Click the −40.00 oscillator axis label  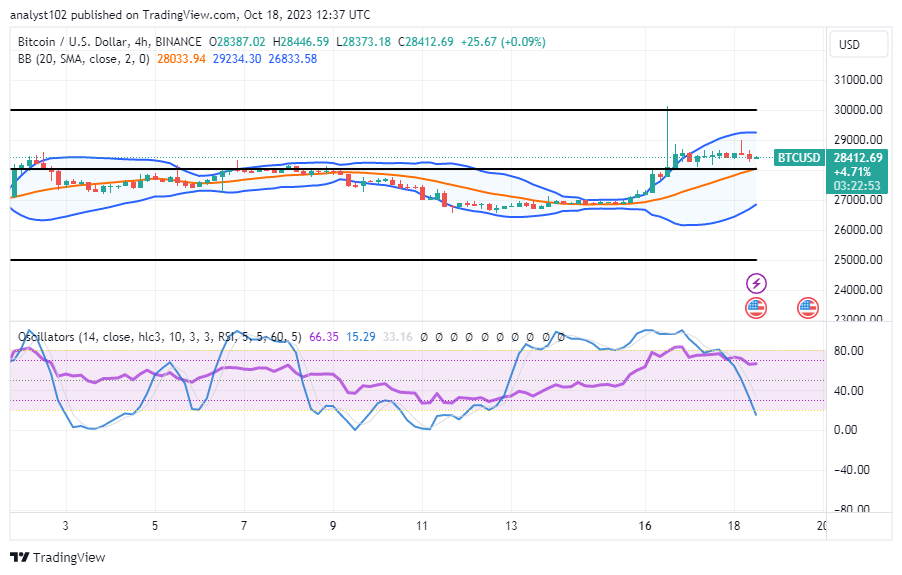pos(853,470)
